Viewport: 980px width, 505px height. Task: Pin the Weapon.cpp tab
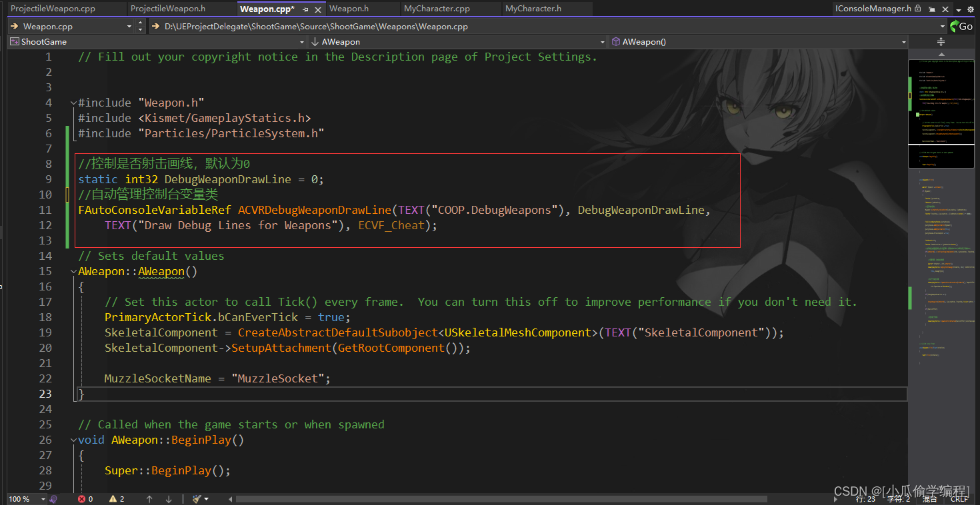pos(305,9)
